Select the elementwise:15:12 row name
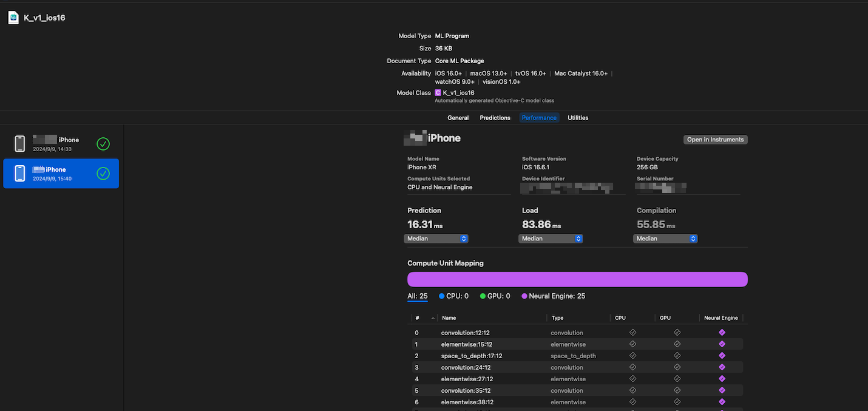This screenshot has width=868, height=411. [x=467, y=344]
